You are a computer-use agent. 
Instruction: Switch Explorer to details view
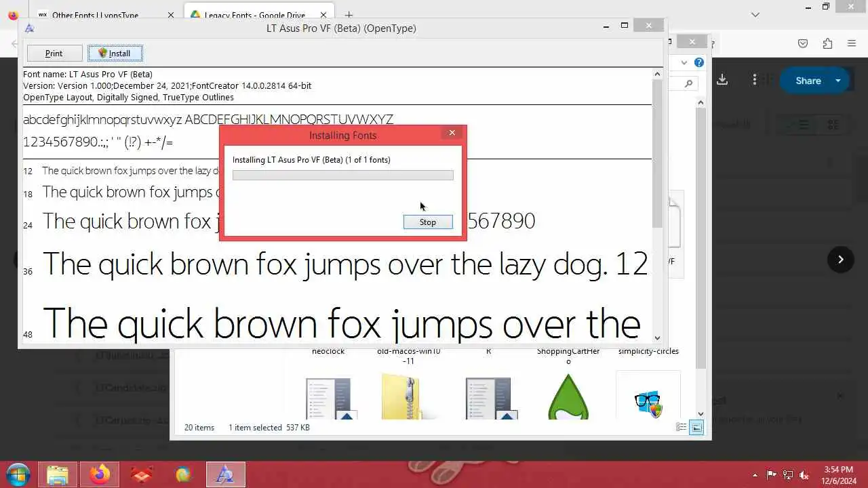pyautogui.click(x=682, y=428)
